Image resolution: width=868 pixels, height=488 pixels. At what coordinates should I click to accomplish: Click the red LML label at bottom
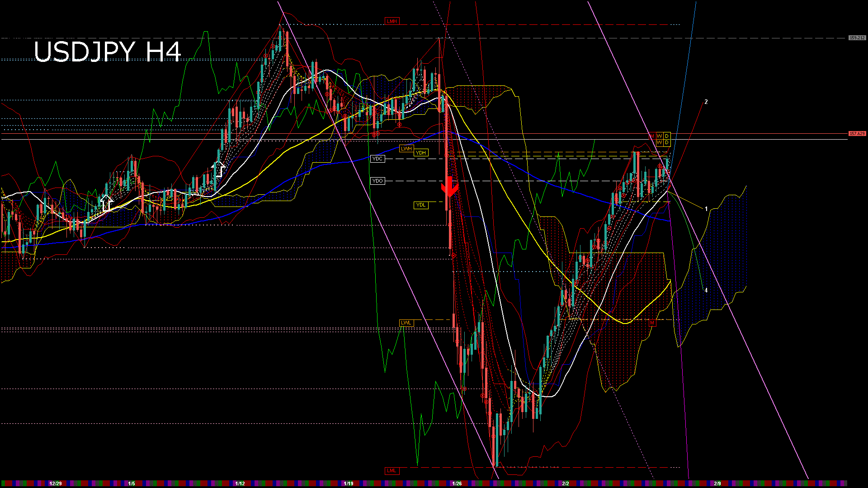[x=392, y=471]
